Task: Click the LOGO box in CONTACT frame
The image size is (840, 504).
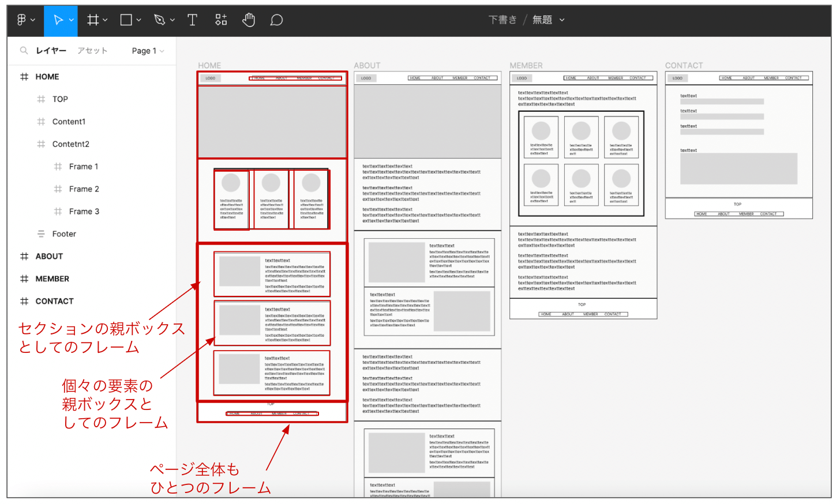Action: click(x=677, y=78)
